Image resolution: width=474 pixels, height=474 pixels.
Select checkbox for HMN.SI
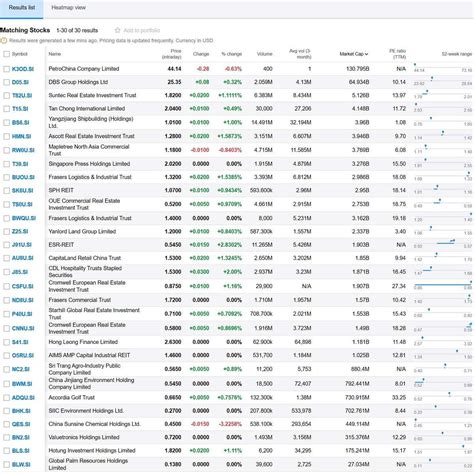pos(6,137)
